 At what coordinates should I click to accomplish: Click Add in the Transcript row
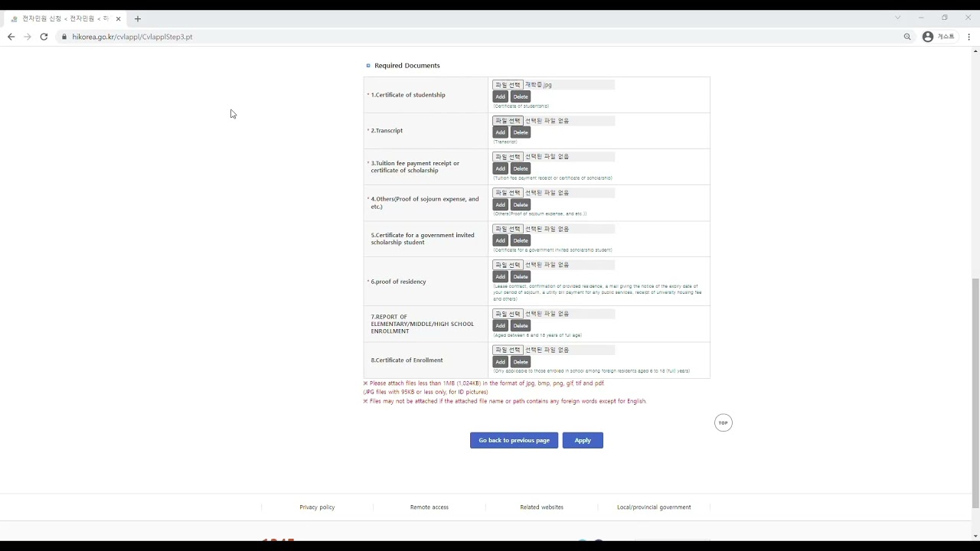[500, 132]
